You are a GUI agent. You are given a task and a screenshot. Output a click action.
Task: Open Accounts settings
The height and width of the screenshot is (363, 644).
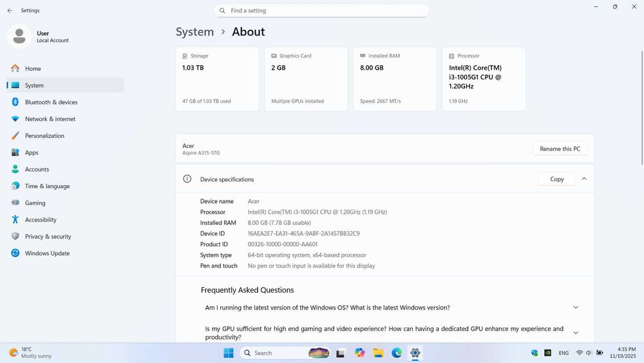(x=65, y=170)
